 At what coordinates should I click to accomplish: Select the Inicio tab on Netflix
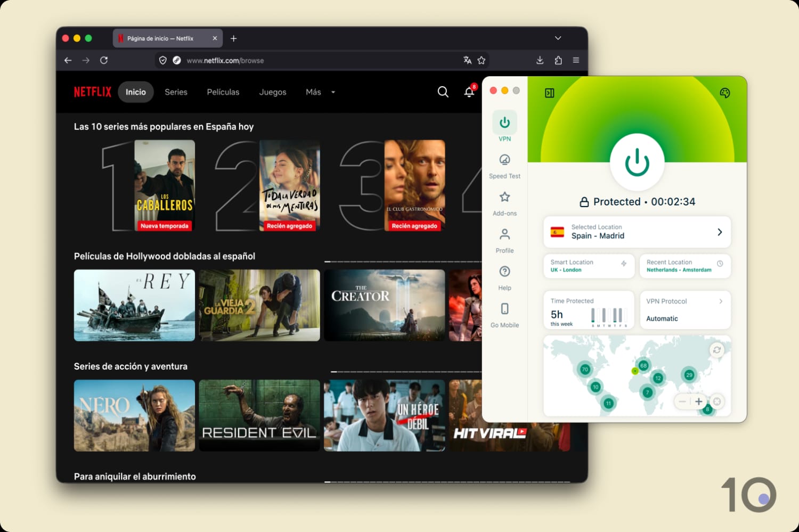(x=136, y=92)
